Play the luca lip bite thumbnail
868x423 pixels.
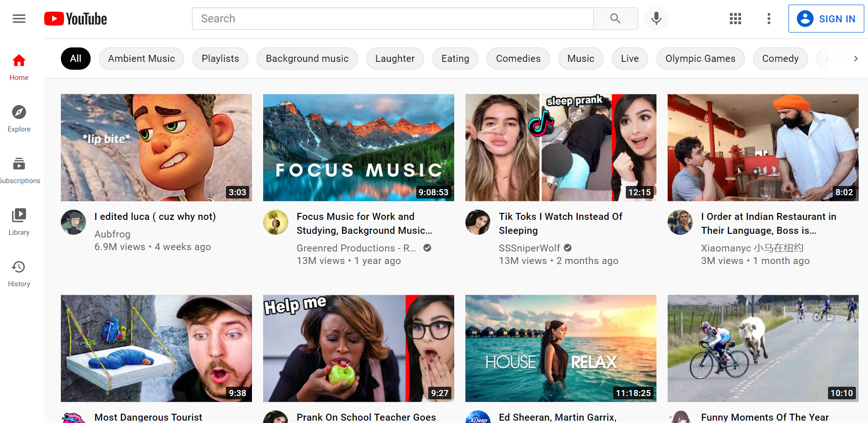coord(156,148)
